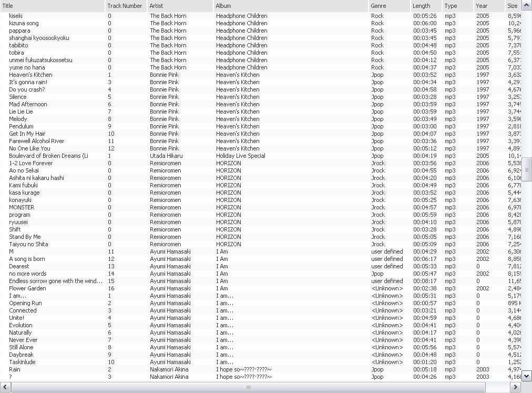
Task: Select the 'Daybreak' track
Action: [22, 355]
